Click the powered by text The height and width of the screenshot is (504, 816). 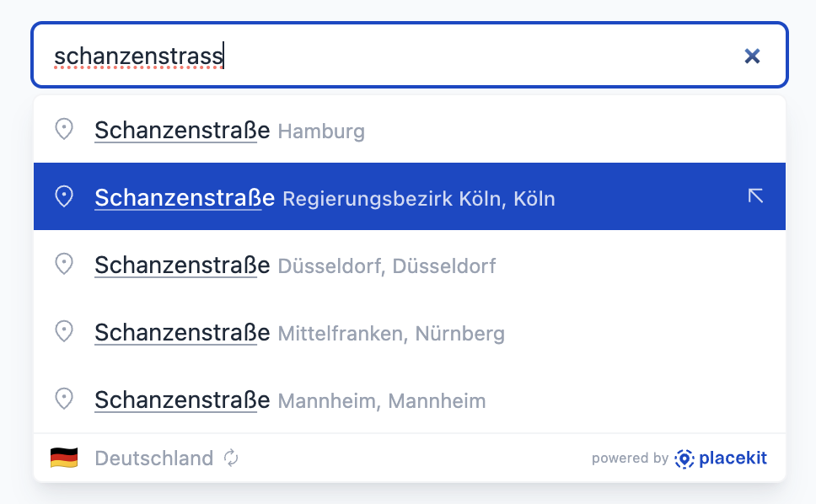[x=630, y=458]
